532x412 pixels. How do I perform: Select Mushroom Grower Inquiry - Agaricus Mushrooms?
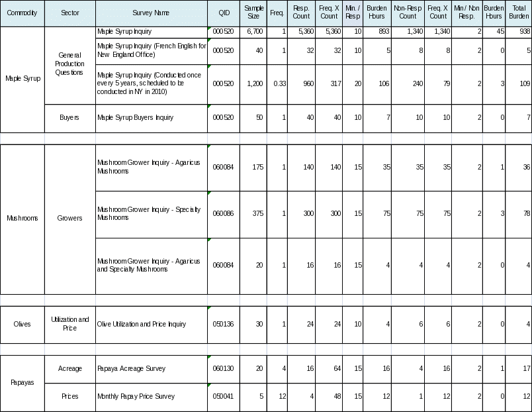152,168
